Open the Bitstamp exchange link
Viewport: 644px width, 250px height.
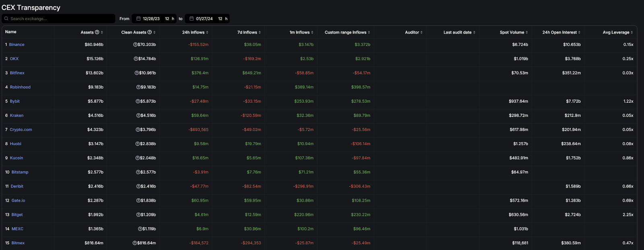click(20, 172)
